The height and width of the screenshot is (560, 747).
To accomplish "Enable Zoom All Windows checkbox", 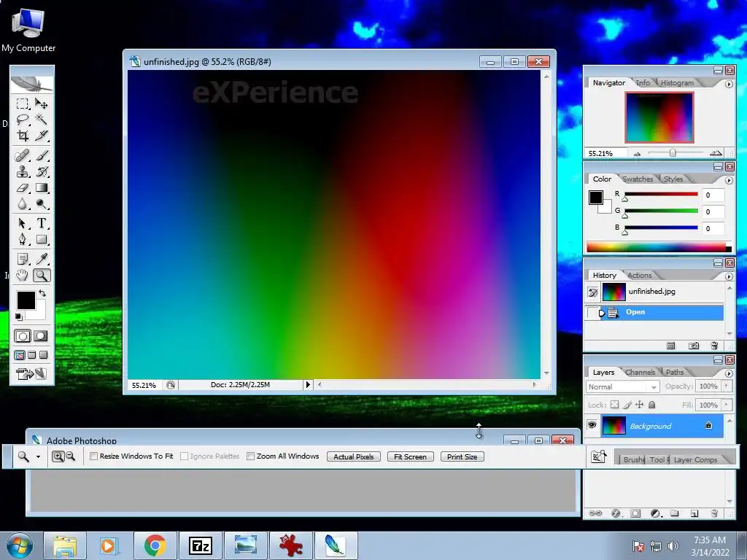I will 251,456.
